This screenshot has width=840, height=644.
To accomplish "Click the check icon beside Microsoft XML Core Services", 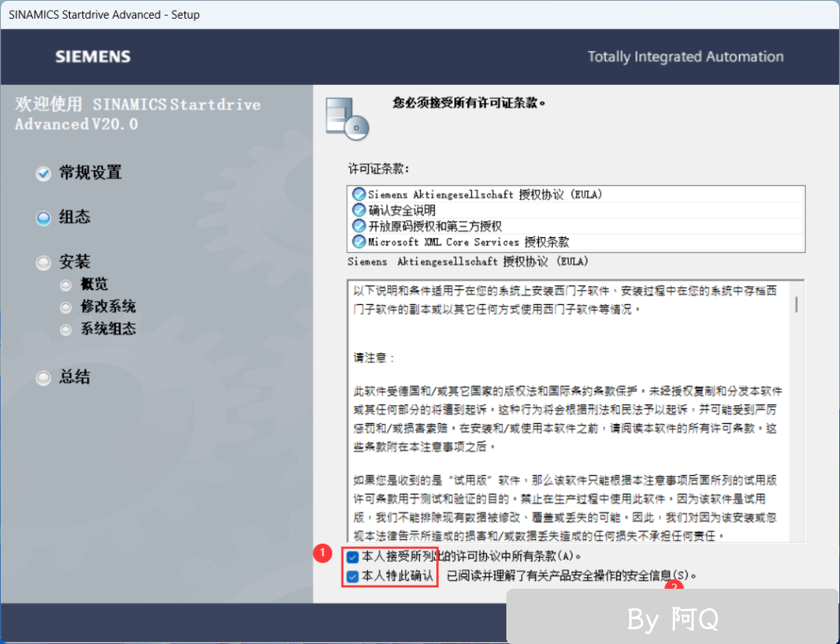I will click(x=359, y=242).
